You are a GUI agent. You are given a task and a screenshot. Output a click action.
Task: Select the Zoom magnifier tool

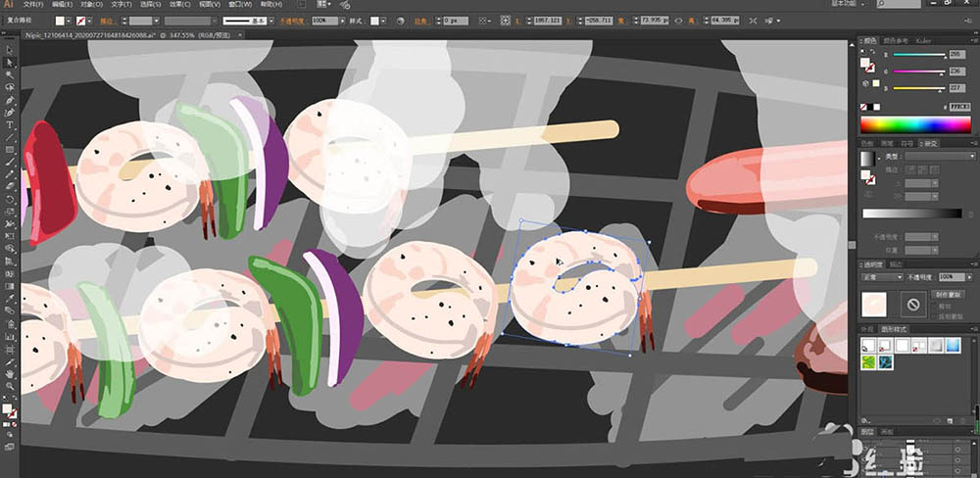(x=10, y=386)
